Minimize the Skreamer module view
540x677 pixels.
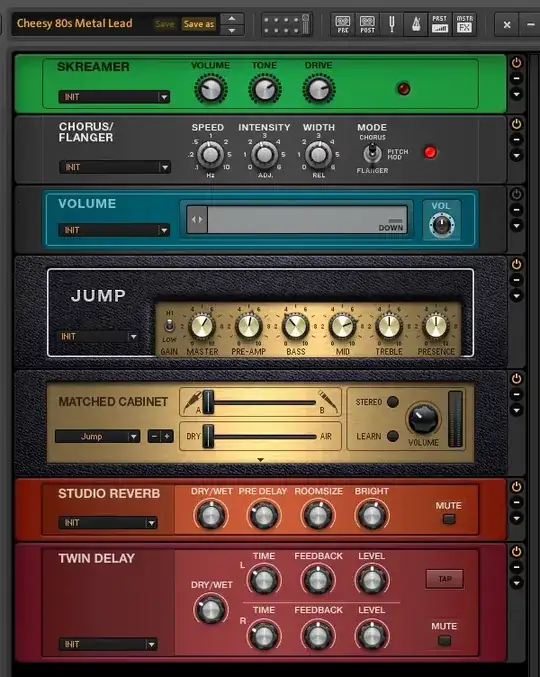[516, 79]
